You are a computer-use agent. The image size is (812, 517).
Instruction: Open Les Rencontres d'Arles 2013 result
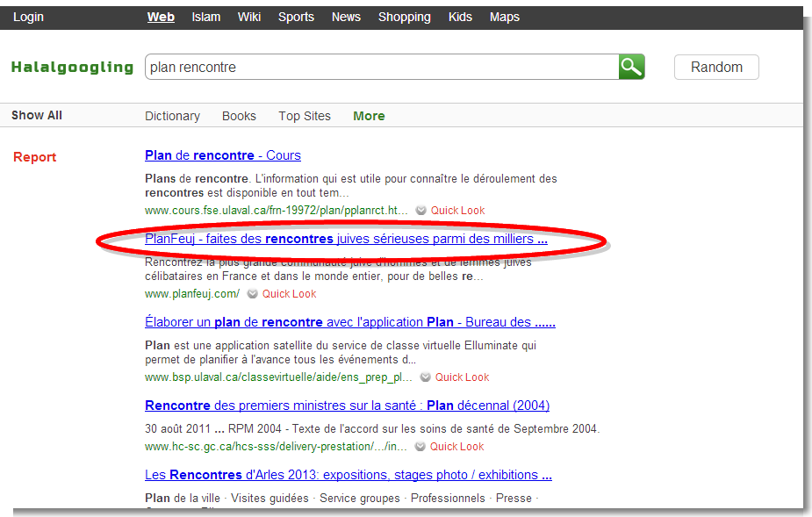349,475
